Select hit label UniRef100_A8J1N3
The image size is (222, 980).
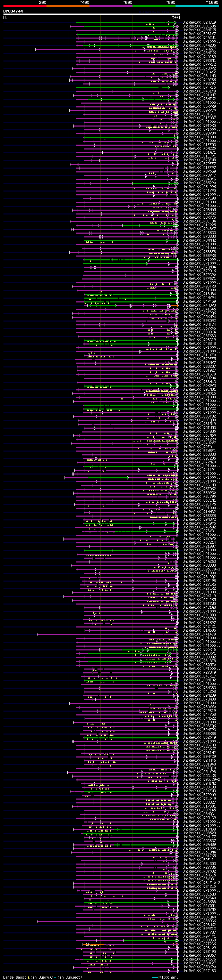point(199,76)
